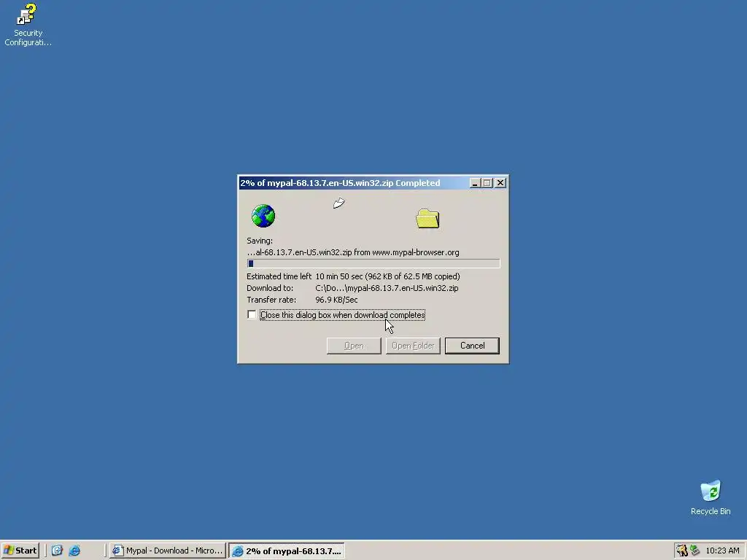The height and width of the screenshot is (560, 747).
Task: Click the disabled maximize button of dialog
Action: coord(487,183)
